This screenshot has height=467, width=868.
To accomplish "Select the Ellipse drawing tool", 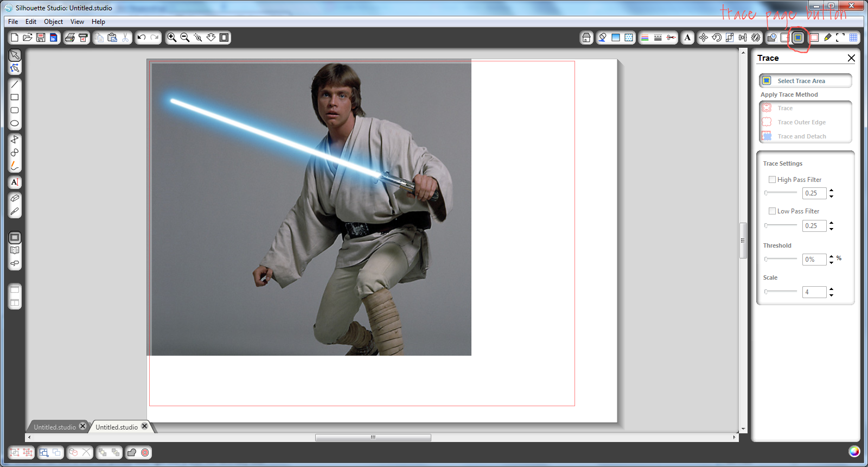I will 15,123.
